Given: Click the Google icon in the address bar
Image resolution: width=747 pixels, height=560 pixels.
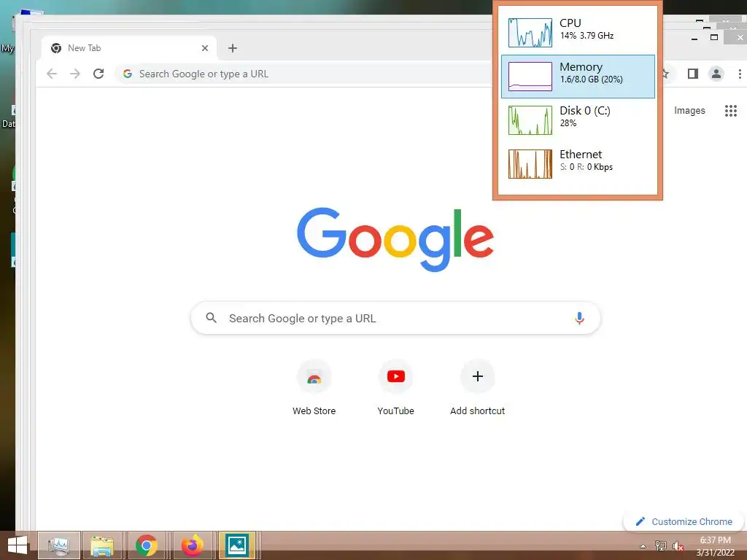Looking at the screenshot, I should (x=127, y=74).
